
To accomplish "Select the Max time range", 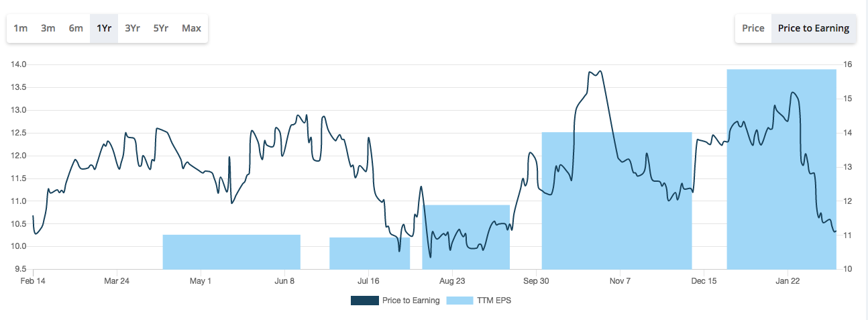I will (191, 28).
